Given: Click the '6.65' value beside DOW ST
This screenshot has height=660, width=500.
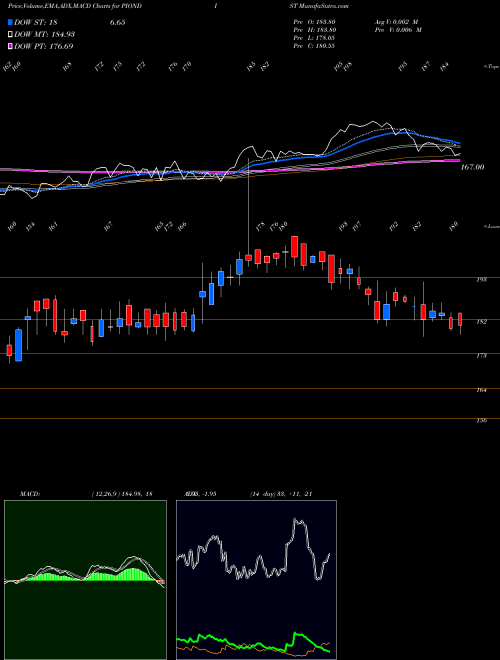Looking at the screenshot, I should [x=117, y=23].
